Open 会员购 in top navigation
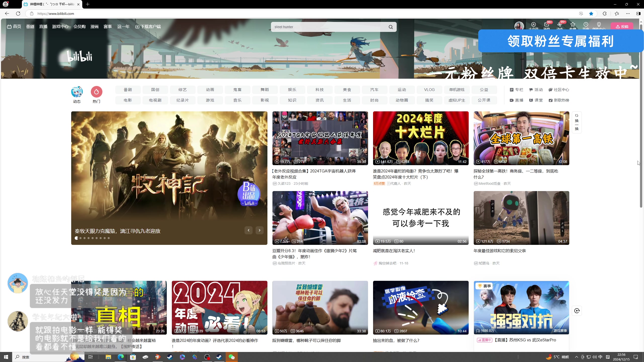Viewport: 644px width, 362px height. pos(79,27)
